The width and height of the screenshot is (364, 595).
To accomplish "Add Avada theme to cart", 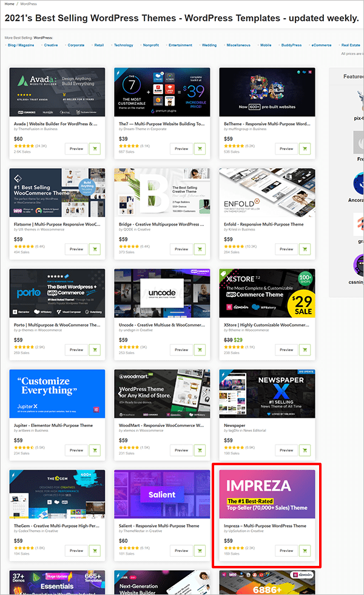I will (95, 149).
